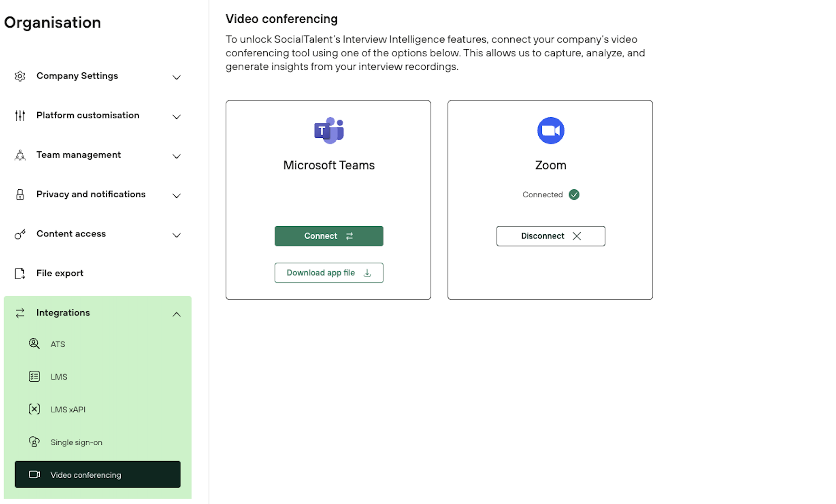The width and height of the screenshot is (836, 504).
Task: Collapse the Integrations section chevron
Action: tap(177, 314)
